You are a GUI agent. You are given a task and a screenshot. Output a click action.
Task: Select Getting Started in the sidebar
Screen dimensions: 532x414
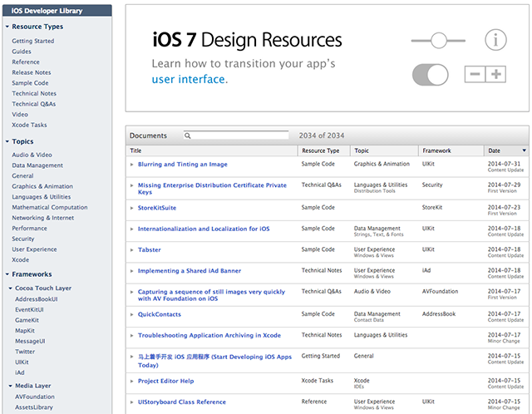point(33,41)
